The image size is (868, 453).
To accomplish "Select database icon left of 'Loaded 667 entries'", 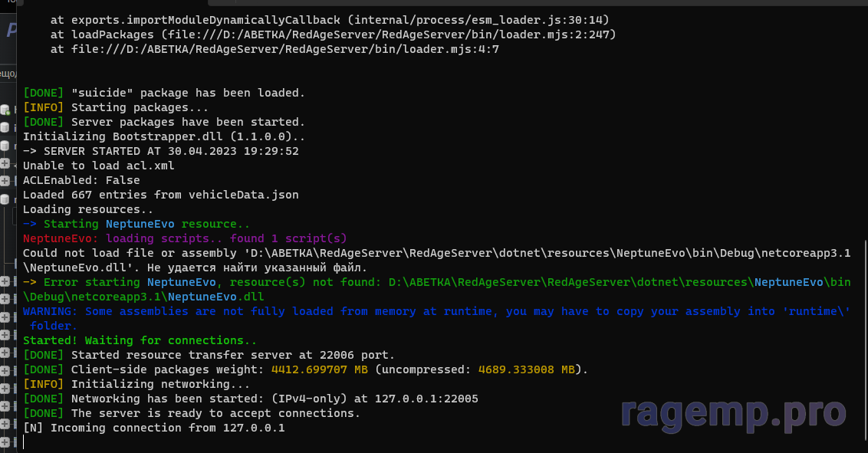I will click(x=5, y=199).
